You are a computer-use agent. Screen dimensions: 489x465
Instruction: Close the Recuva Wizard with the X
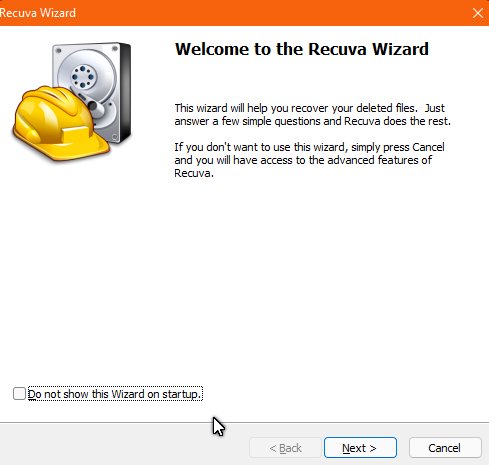tap(478, 13)
